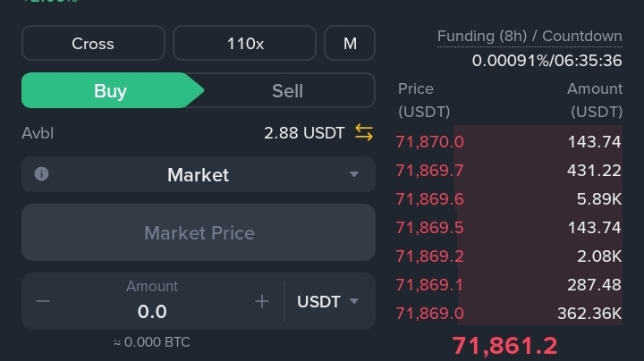Click the info icon in the order type field

point(41,174)
